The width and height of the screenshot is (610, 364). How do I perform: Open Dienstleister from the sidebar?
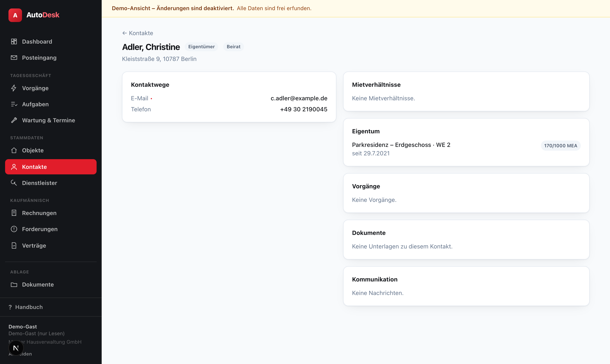pyautogui.click(x=51, y=183)
